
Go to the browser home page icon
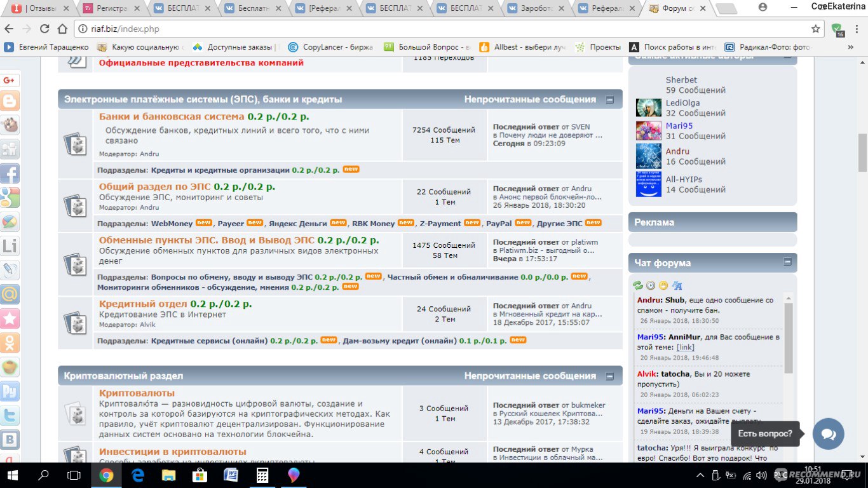[x=62, y=29]
